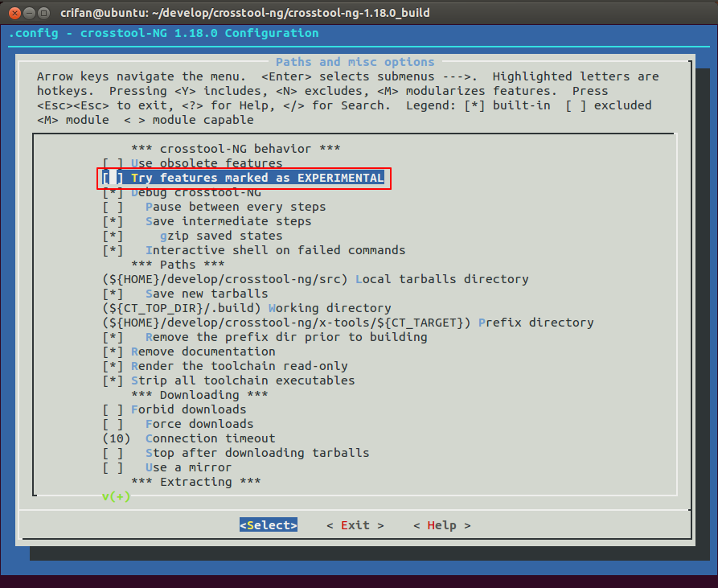The width and height of the screenshot is (718, 588).
Task: Click the 'crosstool-NG behavior' section header
Action: [236, 149]
